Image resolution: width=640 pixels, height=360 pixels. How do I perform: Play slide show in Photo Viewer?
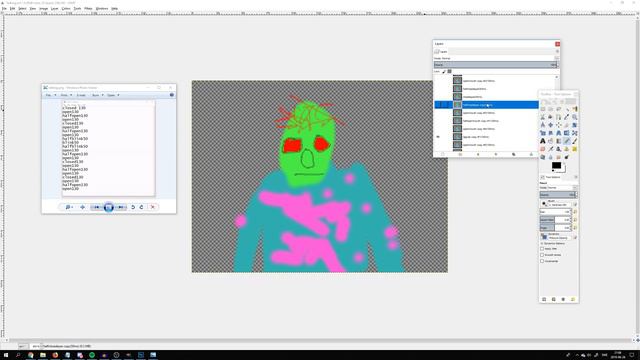109,207
